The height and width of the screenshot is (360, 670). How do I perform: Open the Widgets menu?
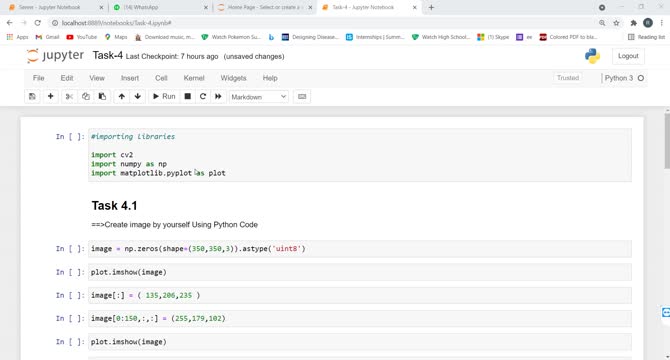coord(233,78)
